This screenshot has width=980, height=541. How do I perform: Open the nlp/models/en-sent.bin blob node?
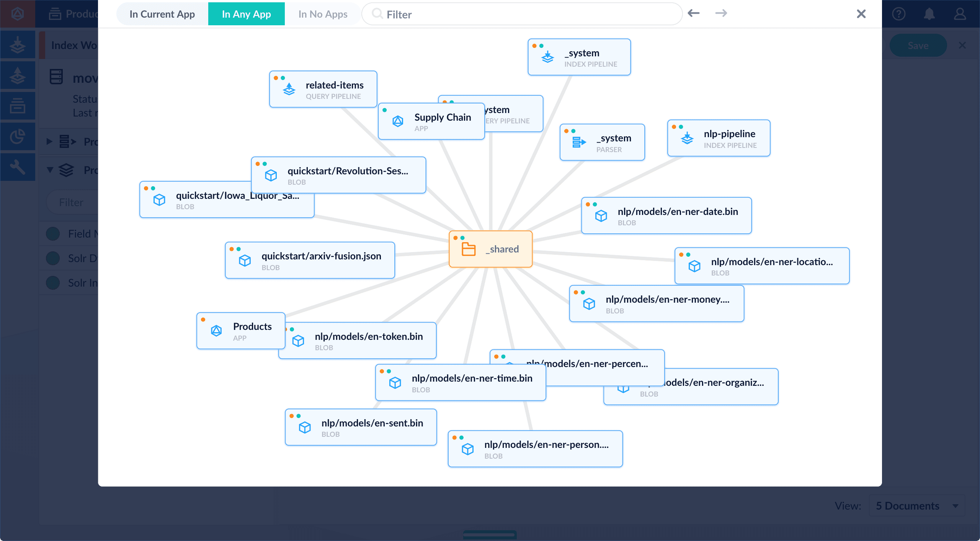[361, 427]
